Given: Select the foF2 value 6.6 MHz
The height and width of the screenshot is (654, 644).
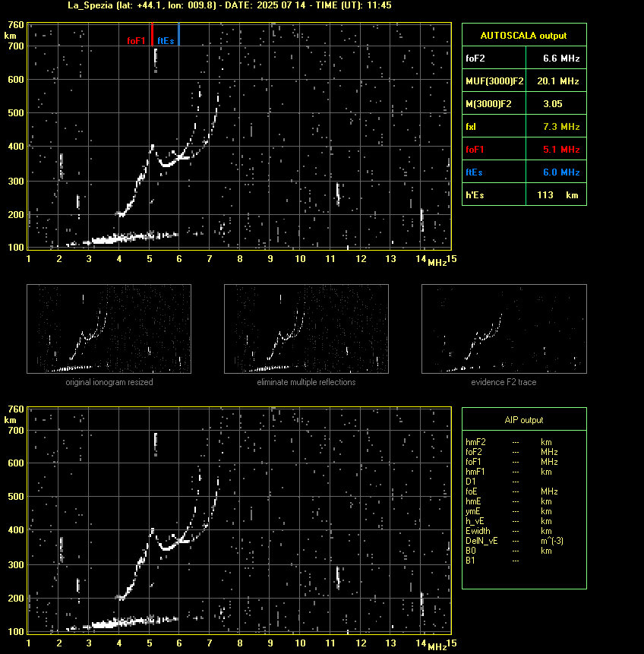Looking at the screenshot, I should click(x=561, y=58).
